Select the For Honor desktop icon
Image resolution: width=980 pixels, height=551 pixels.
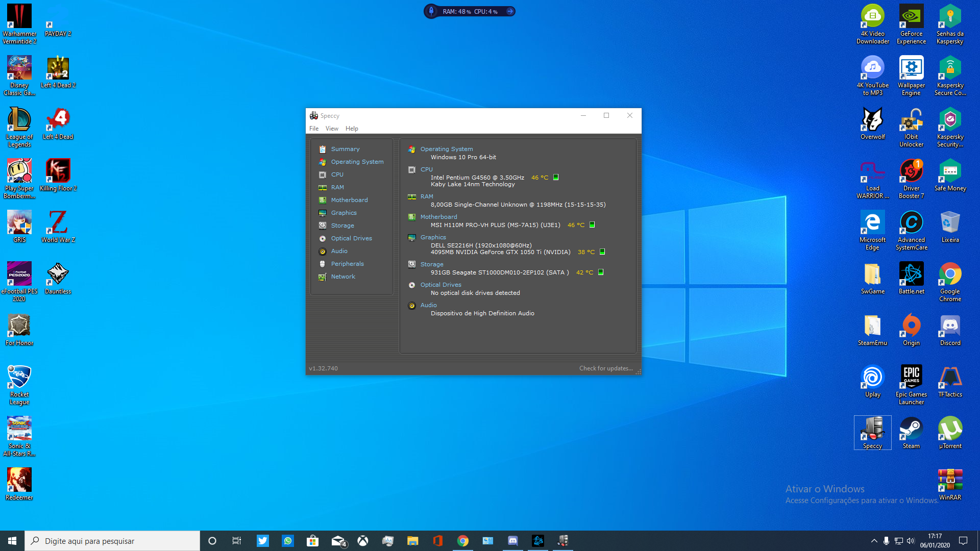19,330
